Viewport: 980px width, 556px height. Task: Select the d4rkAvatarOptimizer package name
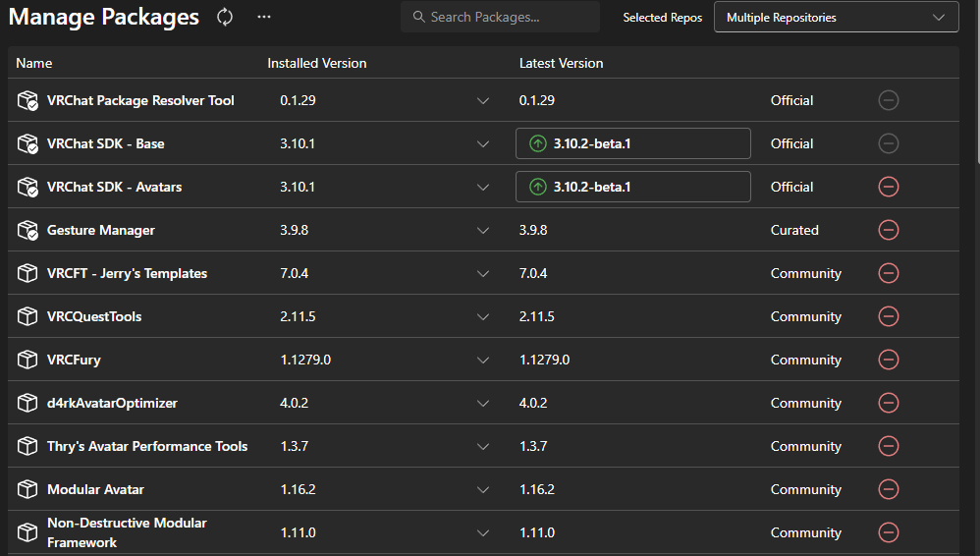point(112,403)
